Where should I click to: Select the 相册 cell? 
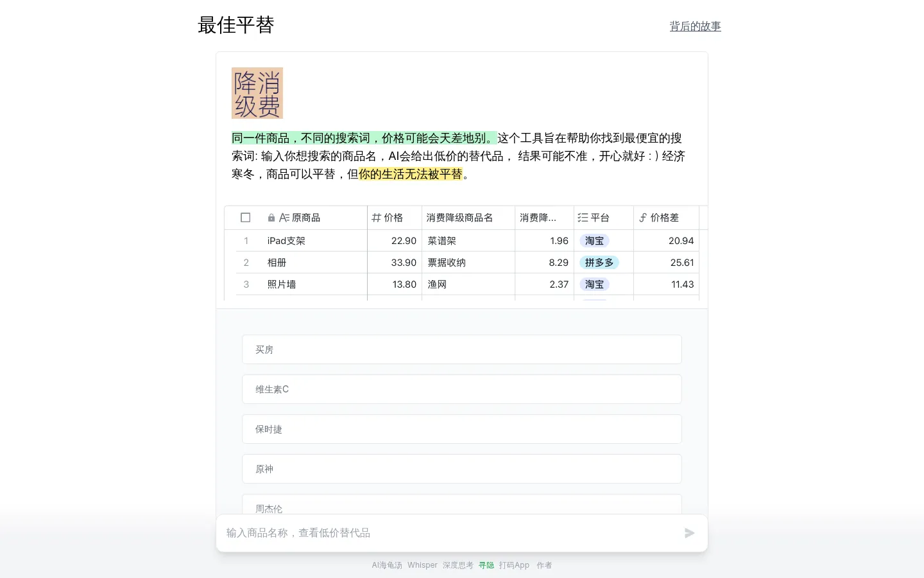314,263
